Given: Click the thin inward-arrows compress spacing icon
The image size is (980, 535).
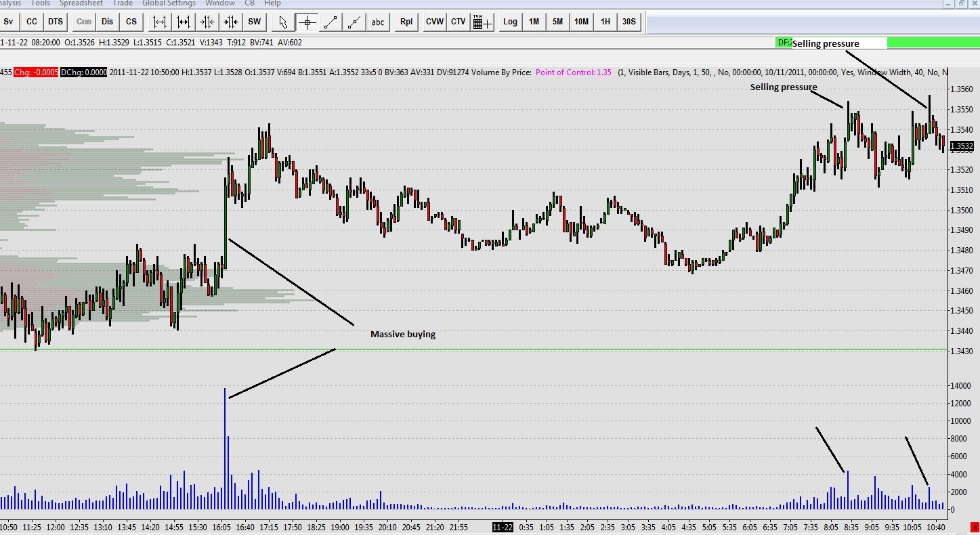Looking at the screenshot, I should 207,22.
